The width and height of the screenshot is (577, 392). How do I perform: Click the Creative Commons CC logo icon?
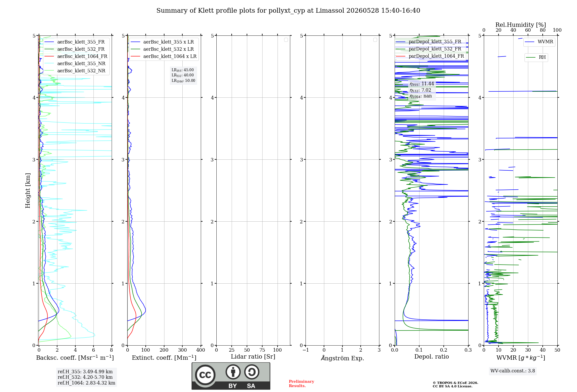[x=205, y=375]
